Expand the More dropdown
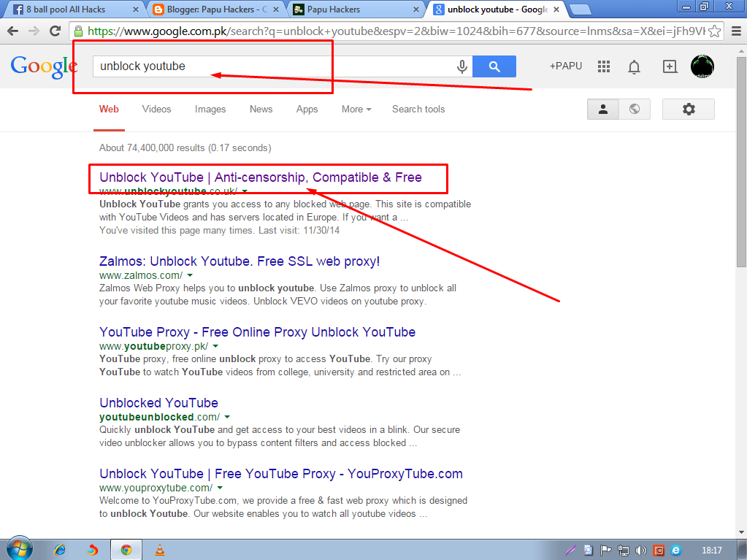The width and height of the screenshot is (747, 560). [356, 109]
